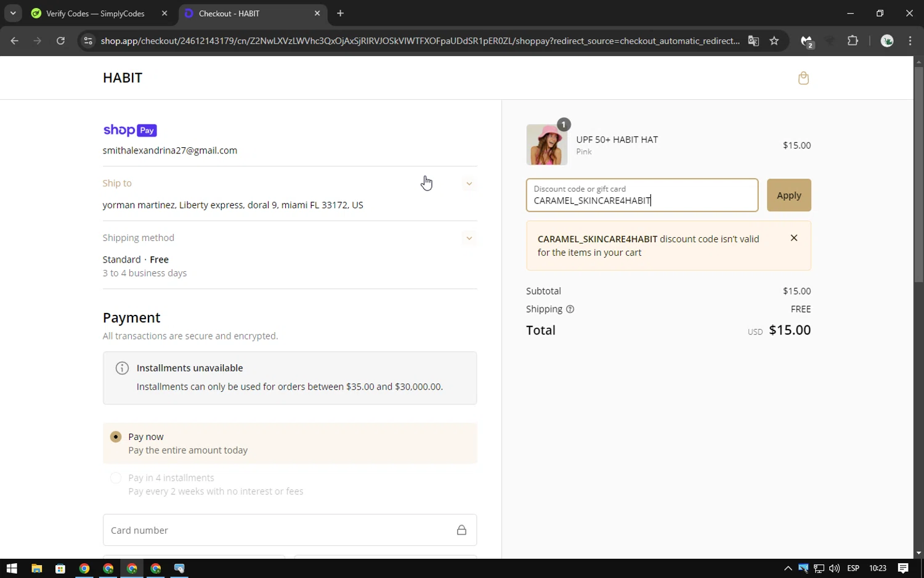The image size is (924, 578).
Task: Close the Verify Codes — SimplyCodes tab
Action: click(x=164, y=14)
